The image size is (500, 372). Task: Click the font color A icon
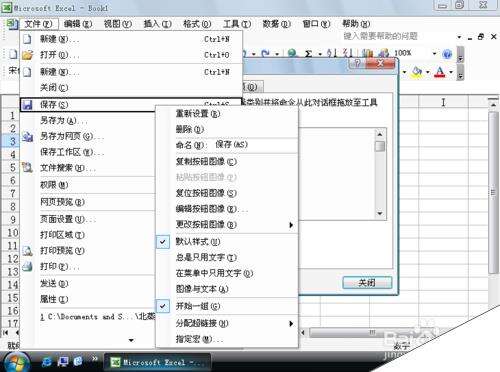[x=440, y=72]
